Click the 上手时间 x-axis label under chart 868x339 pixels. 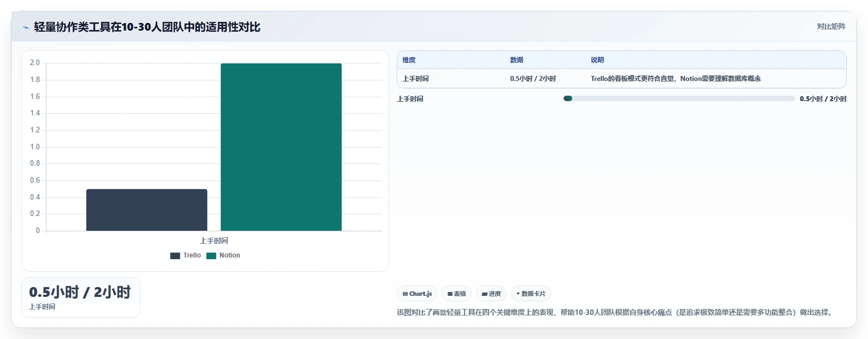pos(214,241)
